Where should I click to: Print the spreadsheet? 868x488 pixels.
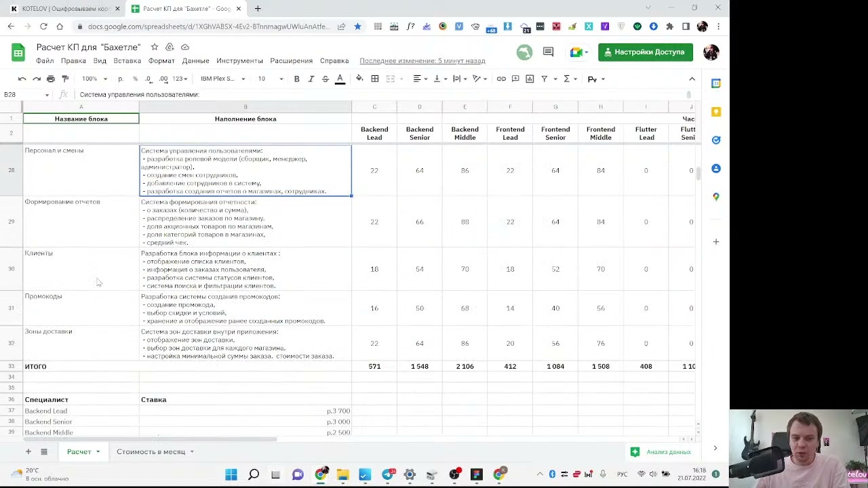pos(51,79)
